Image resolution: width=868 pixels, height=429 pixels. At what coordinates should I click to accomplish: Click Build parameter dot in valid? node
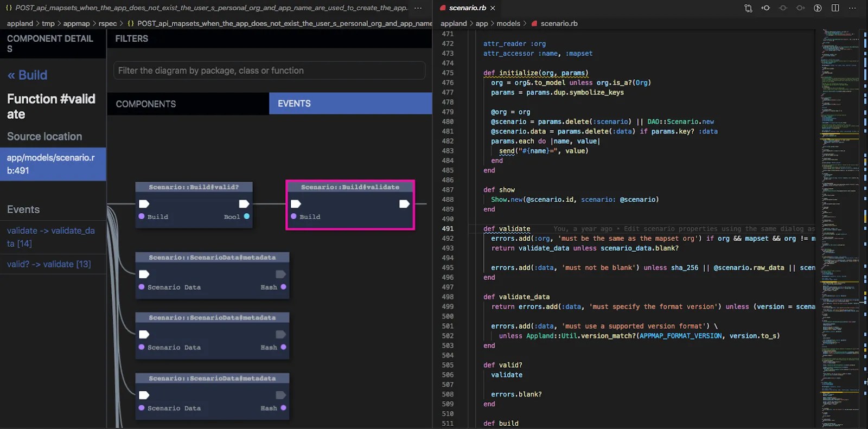[x=142, y=216]
